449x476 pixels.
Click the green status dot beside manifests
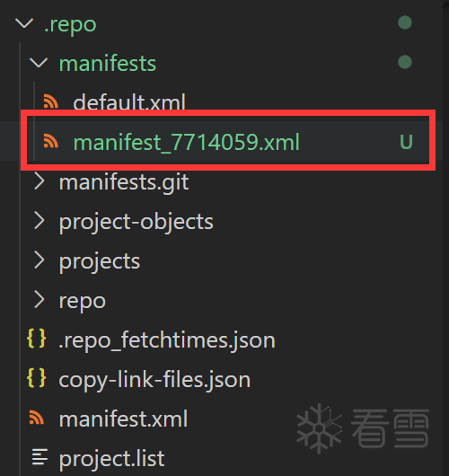tap(405, 62)
